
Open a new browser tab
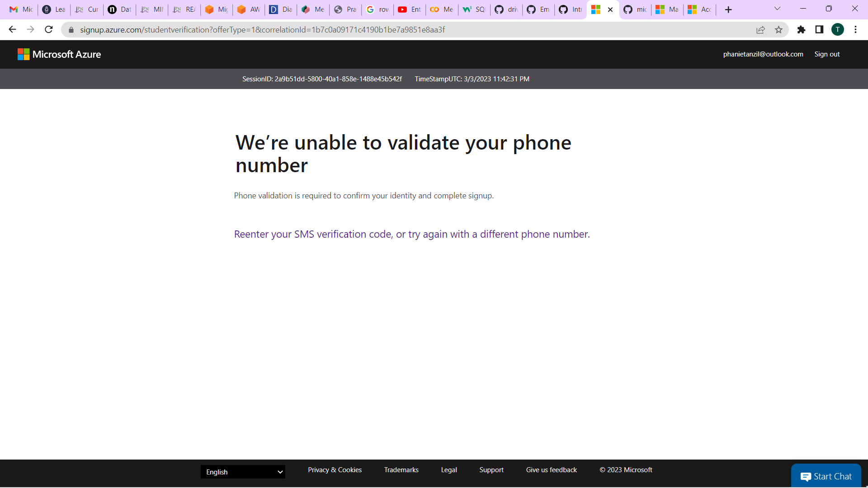[728, 9]
